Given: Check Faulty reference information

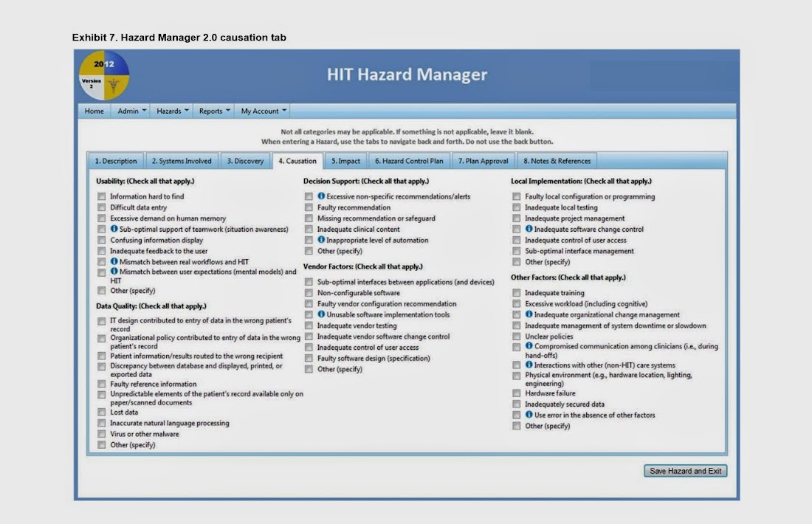Looking at the screenshot, I should click(102, 385).
